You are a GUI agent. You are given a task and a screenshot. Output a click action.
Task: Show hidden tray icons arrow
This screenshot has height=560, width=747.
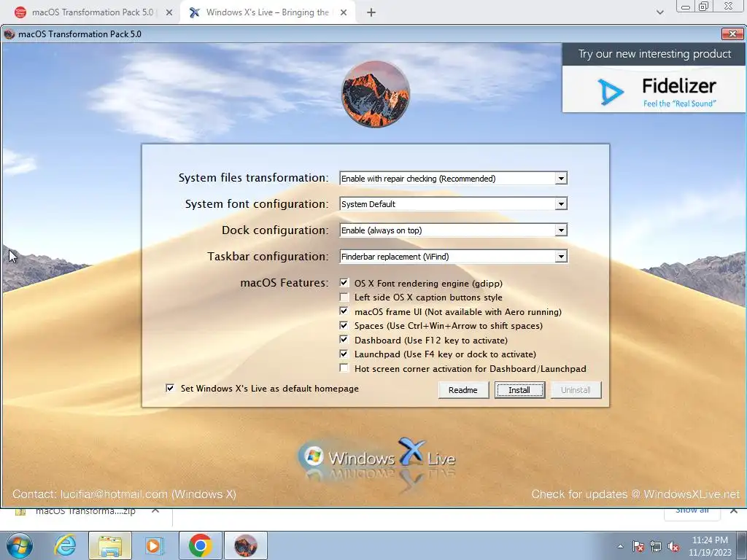[620, 546]
